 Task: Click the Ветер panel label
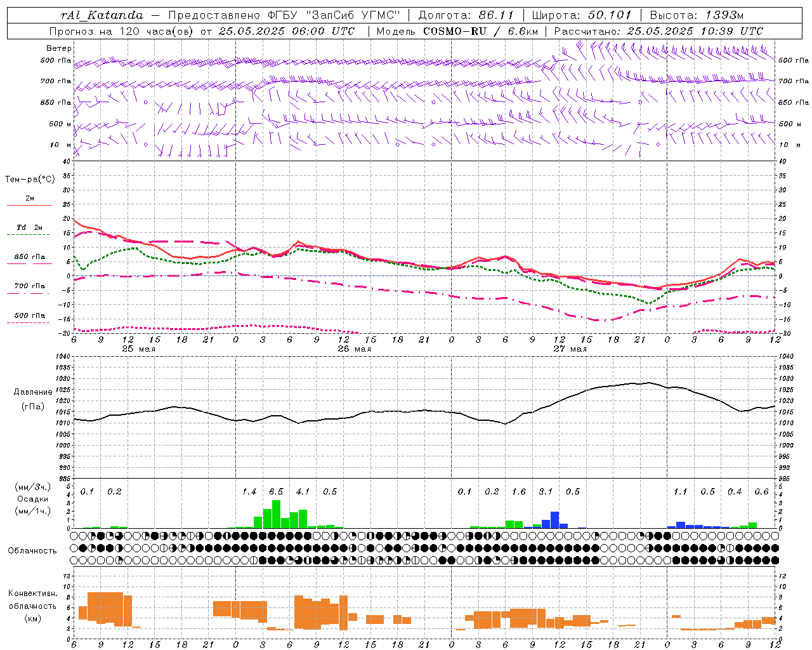(x=59, y=48)
